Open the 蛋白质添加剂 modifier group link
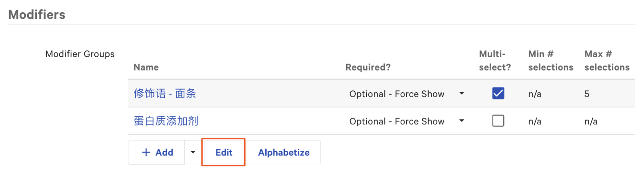 (166, 121)
